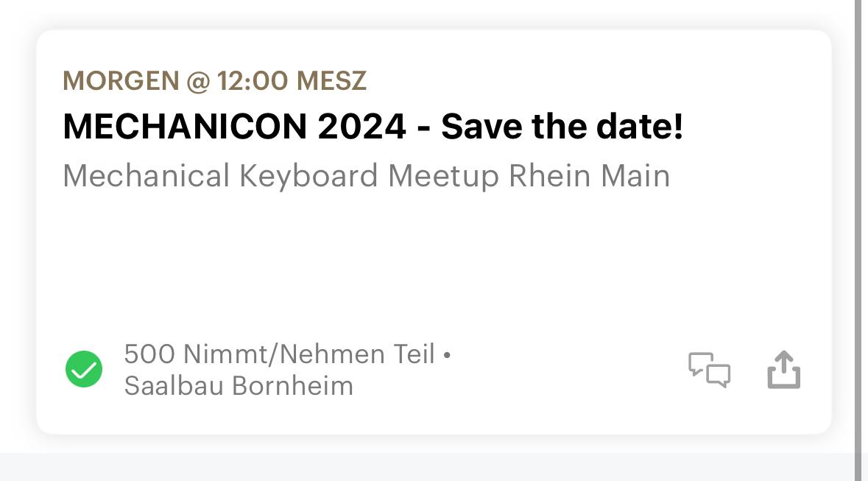The image size is (868, 481).
Task: Tap the share icon on the event card
Action: (784, 369)
